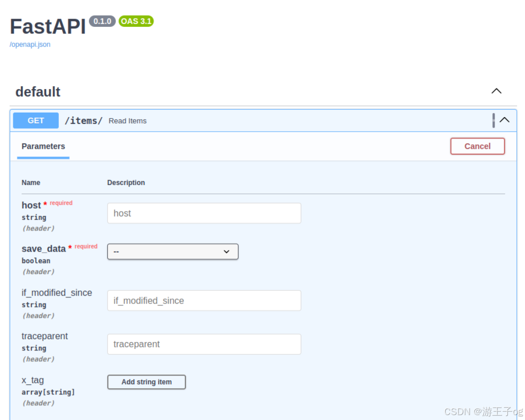The width and height of the screenshot is (525, 420).
Task: Click the OAS 3.1 badge
Action: pyautogui.click(x=136, y=21)
